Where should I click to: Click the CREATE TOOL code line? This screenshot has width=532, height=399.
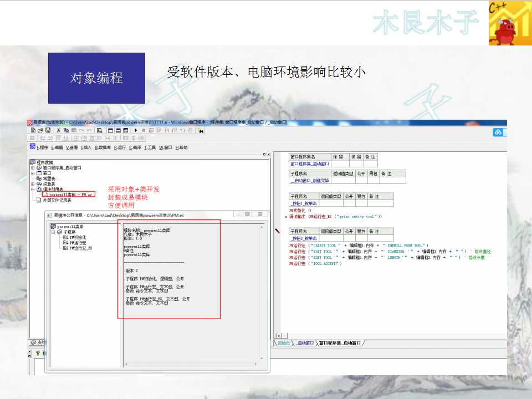(359, 245)
